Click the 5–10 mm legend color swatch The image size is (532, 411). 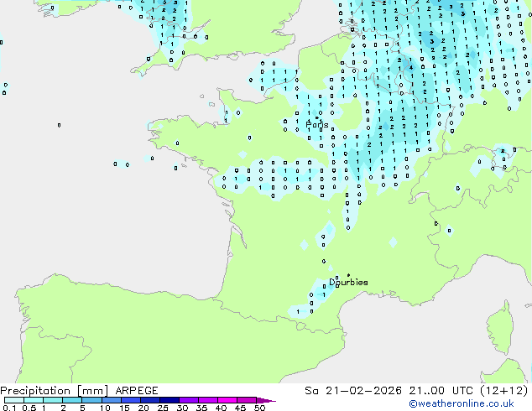click(91, 400)
